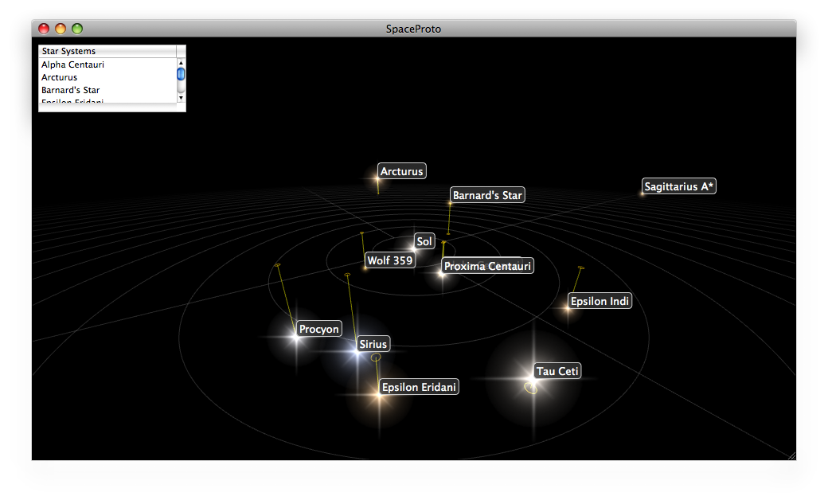The height and width of the screenshot is (504, 828).
Task: Click the Epsilon Indi star point
Action: click(568, 309)
